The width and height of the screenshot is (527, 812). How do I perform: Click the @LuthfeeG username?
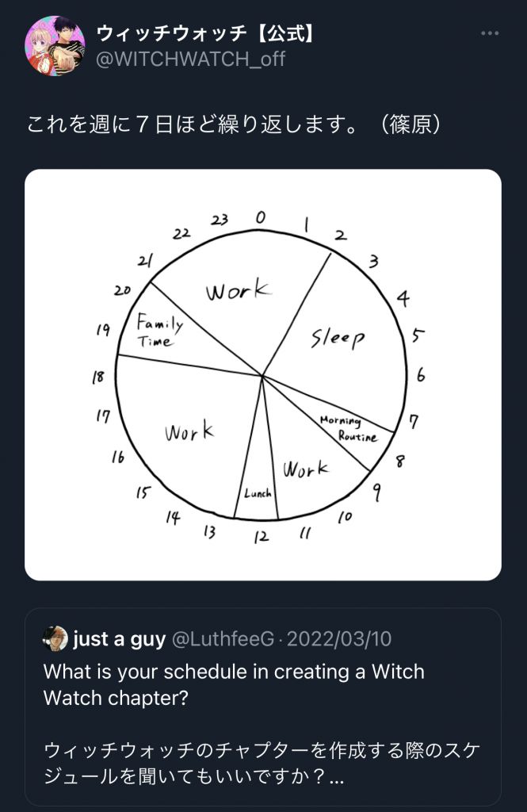click(223, 639)
